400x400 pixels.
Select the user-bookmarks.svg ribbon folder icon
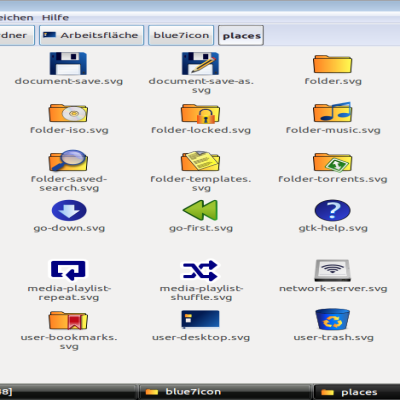click(x=68, y=320)
